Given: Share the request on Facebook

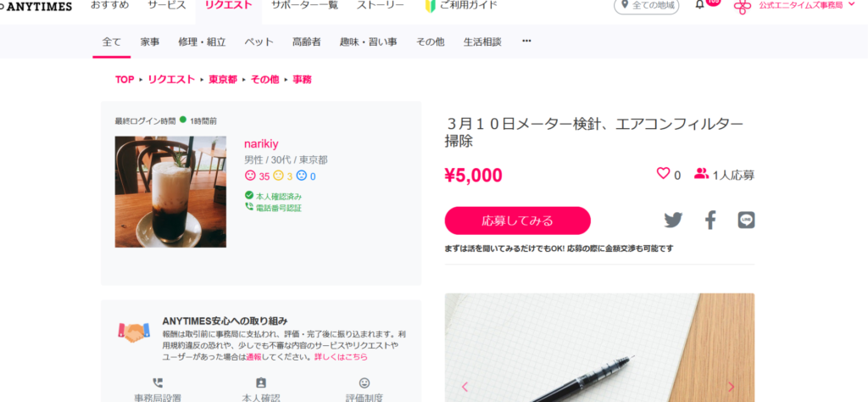Looking at the screenshot, I should click(x=710, y=221).
